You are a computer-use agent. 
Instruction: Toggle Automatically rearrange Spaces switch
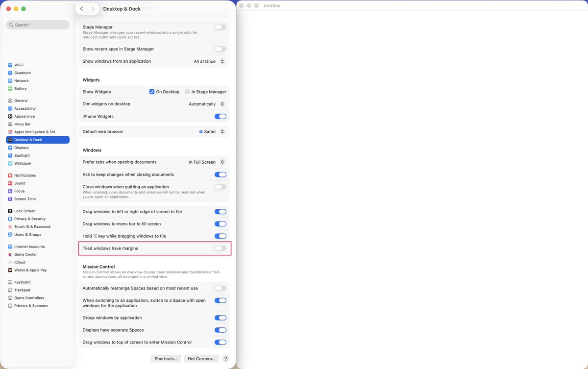(x=220, y=288)
